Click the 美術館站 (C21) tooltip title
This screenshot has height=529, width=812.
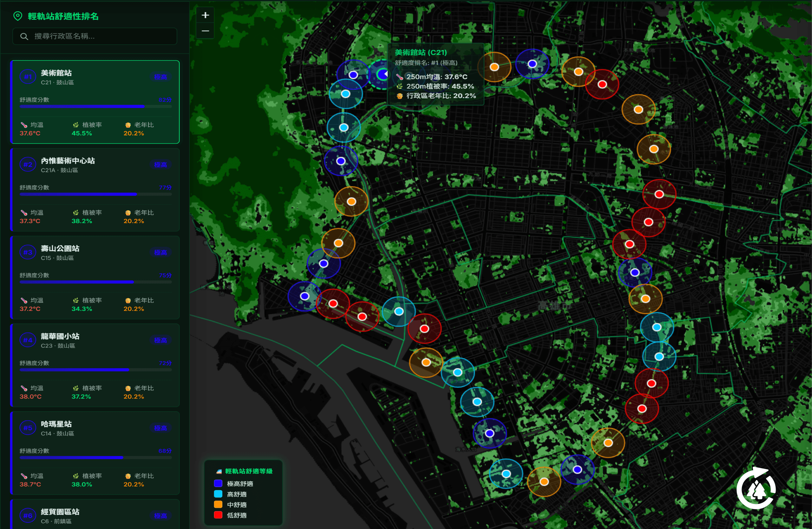pyautogui.click(x=421, y=53)
